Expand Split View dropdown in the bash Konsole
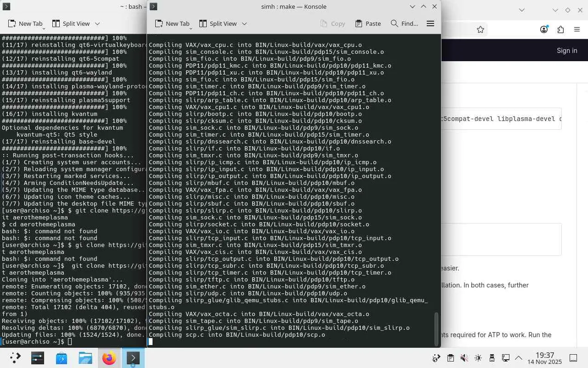This screenshot has height=368, width=588. click(x=97, y=23)
